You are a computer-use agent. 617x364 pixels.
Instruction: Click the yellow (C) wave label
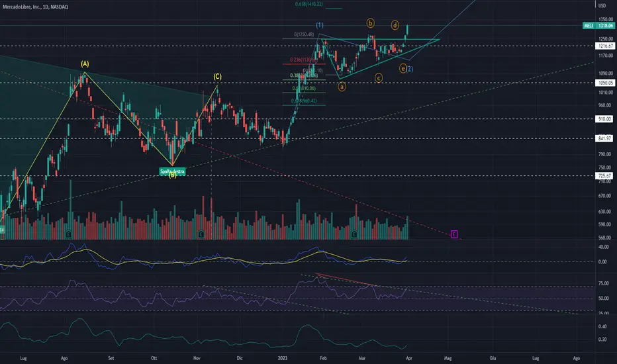point(217,76)
